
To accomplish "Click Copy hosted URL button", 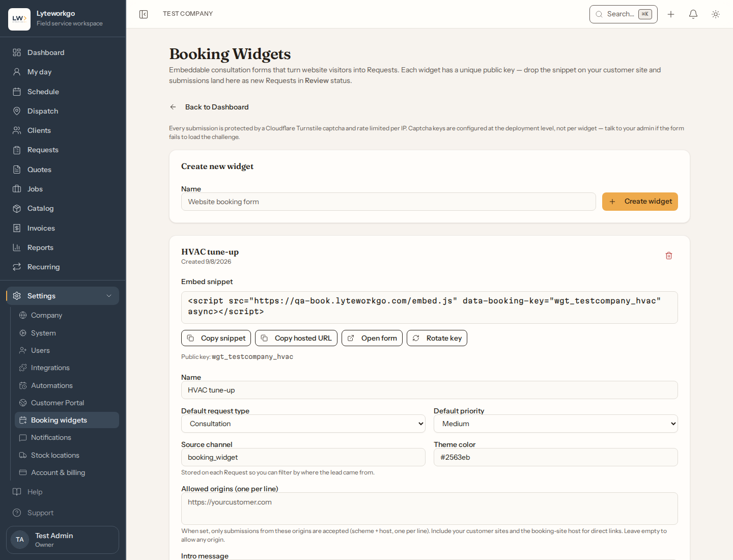I will click(x=296, y=338).
